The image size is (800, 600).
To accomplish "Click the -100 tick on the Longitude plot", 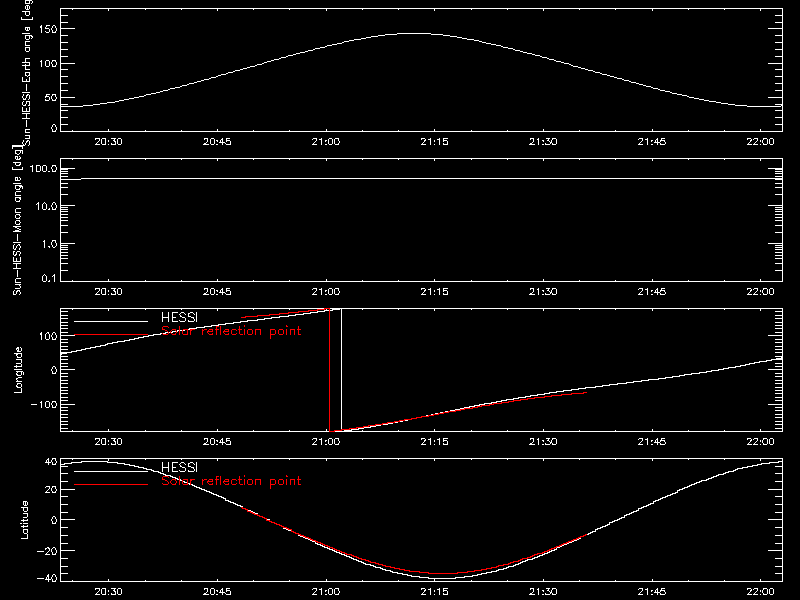I will point(44,404).
